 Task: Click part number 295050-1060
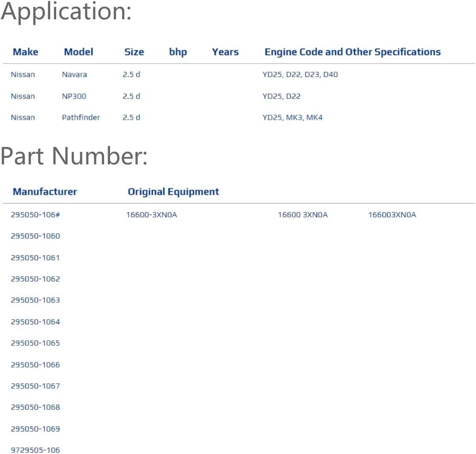tap(35, 236)
